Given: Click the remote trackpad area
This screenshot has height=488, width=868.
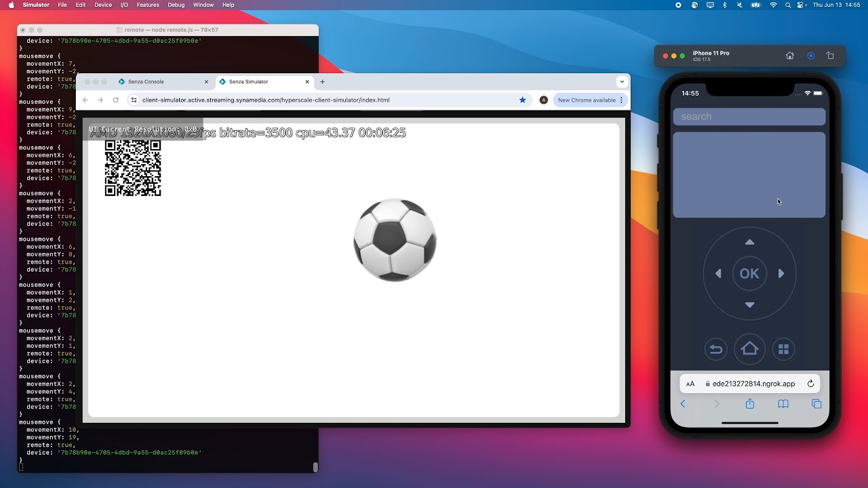Looking at the screenshot, I should pos(749,175).
